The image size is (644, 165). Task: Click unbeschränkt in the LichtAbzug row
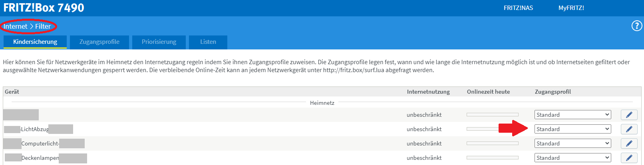tap(424, 129)
